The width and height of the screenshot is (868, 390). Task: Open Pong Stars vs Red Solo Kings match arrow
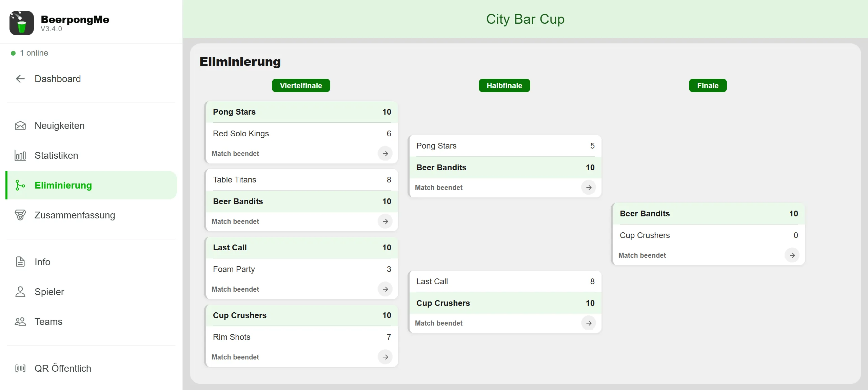(x=385, y=154)
